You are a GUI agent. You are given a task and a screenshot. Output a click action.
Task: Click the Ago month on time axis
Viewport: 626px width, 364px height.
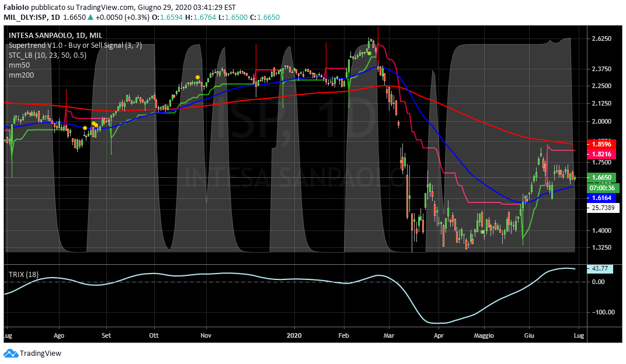pos(58,335)
